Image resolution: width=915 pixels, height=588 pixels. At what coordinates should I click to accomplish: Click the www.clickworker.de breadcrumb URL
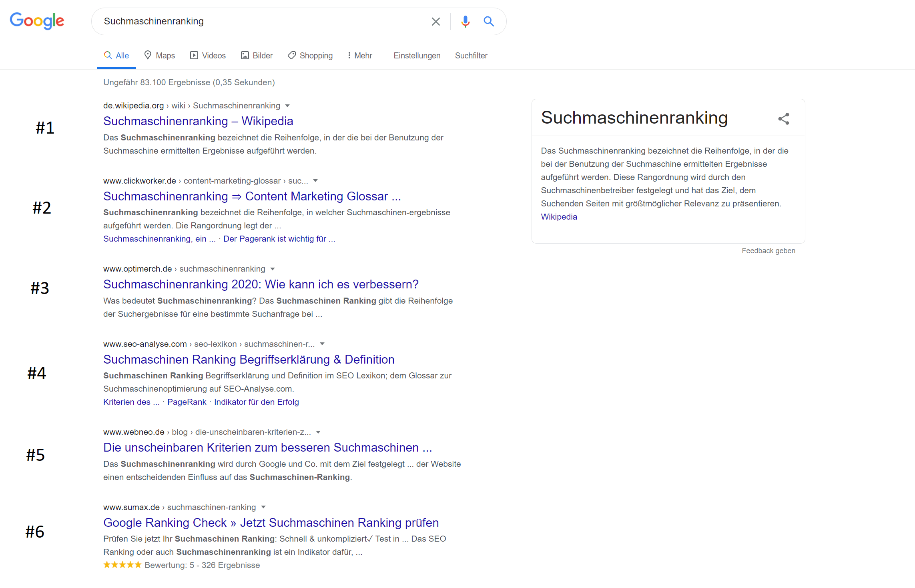[206, 181]
